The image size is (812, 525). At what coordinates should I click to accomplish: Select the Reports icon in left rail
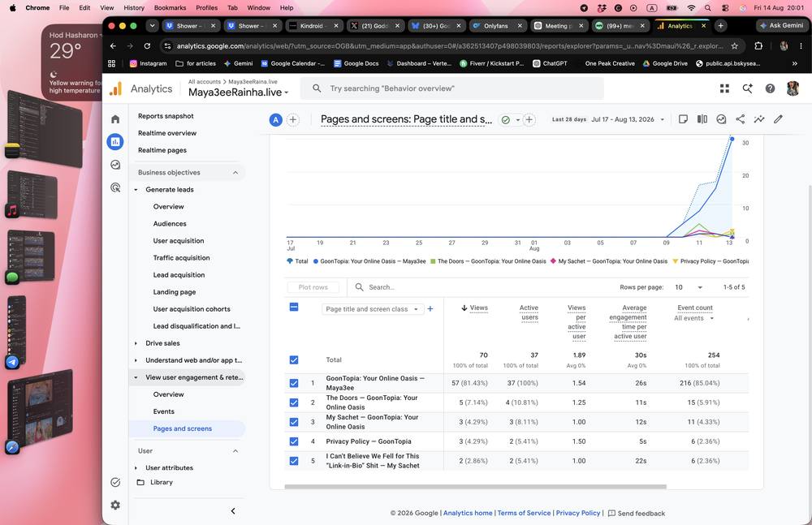pos(115,141)
